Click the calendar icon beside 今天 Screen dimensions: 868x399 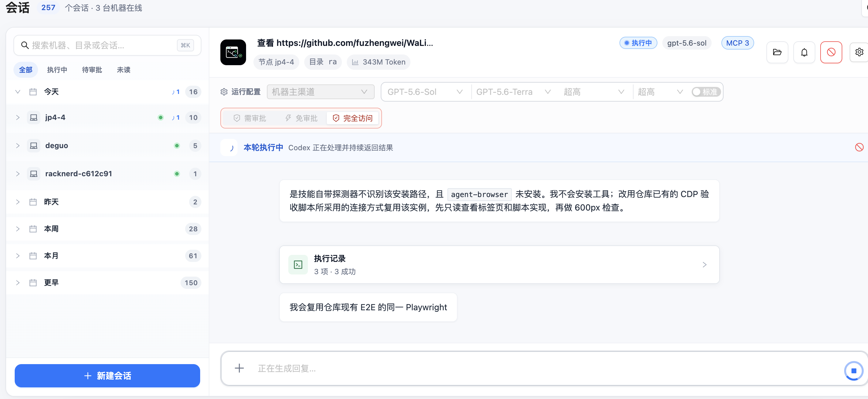pos(33,92)
